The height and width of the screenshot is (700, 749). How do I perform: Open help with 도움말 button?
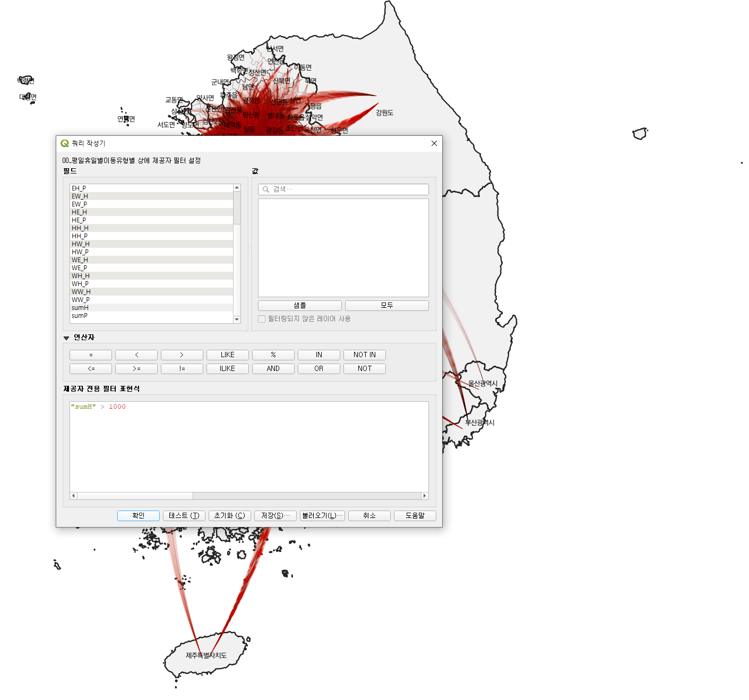coord(415,516)
